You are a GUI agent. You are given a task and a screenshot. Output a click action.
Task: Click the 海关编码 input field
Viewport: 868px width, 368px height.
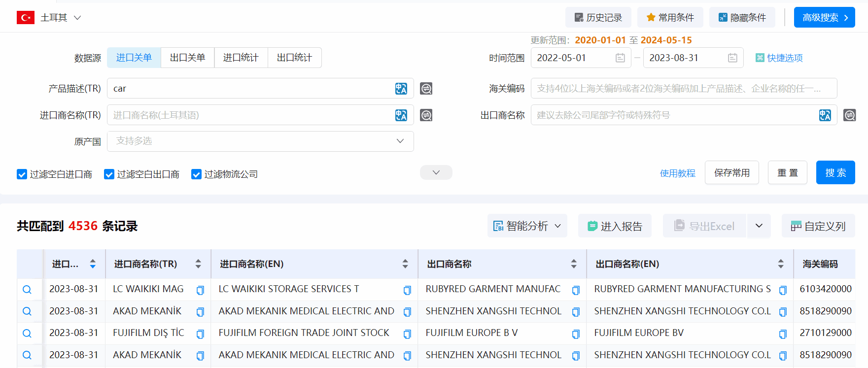point(683,89)
